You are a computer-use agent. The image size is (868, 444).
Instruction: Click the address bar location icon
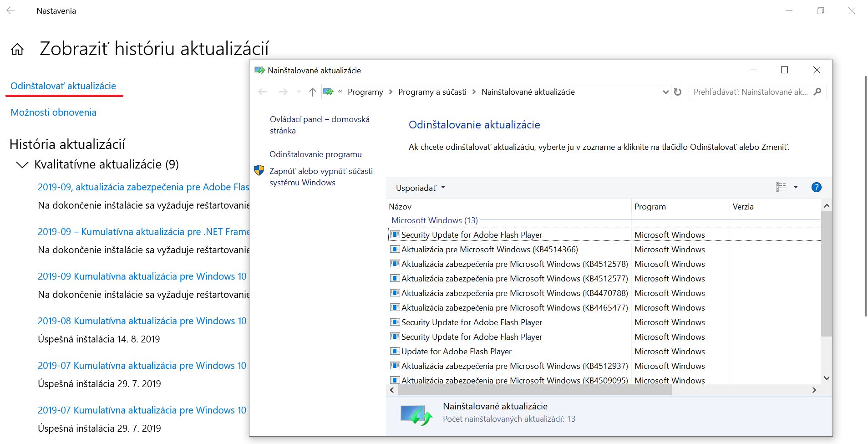click(328, 92)
